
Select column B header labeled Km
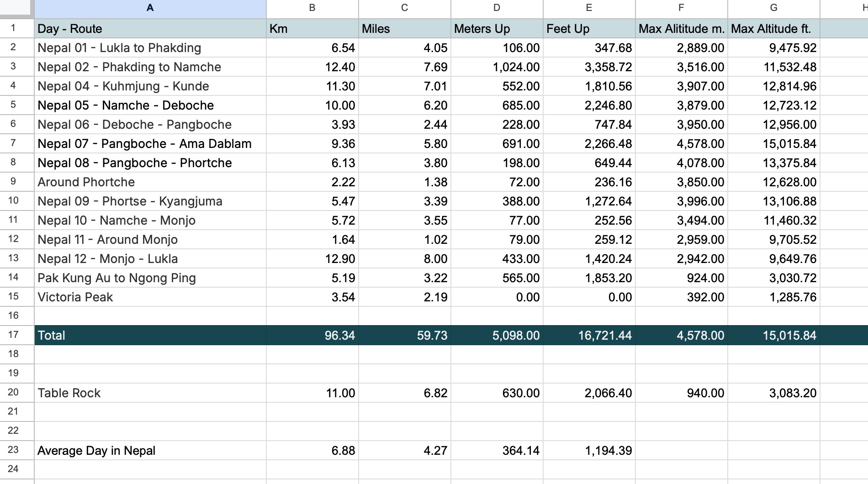[312, 8]
